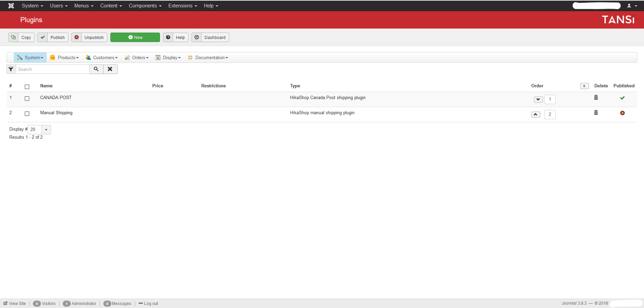This screenshot has height=308, width=644.
Task: Open the HikaShop Orders dropdown
Action: click(x=137, y=57)
